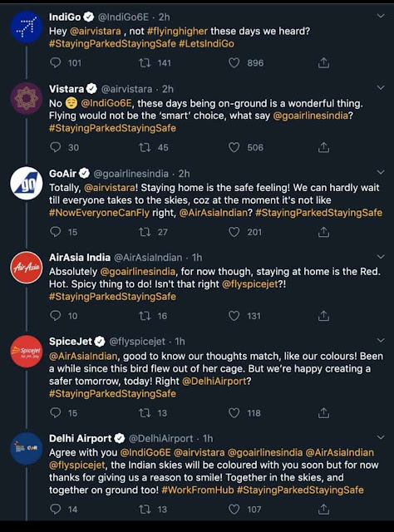Reply to the Vistara tweet with 30 comments
Image resolution: width=394 pixels, height=532 pixels.
point(56,147)
